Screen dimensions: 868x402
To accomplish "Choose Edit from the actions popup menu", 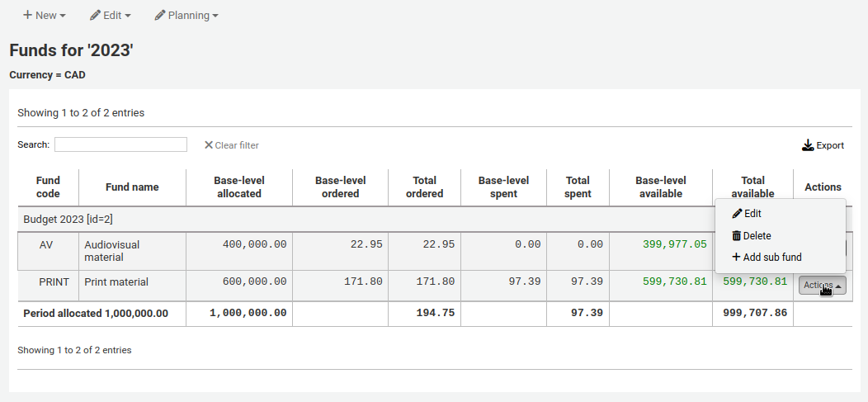I will click(x=752, y=214).
